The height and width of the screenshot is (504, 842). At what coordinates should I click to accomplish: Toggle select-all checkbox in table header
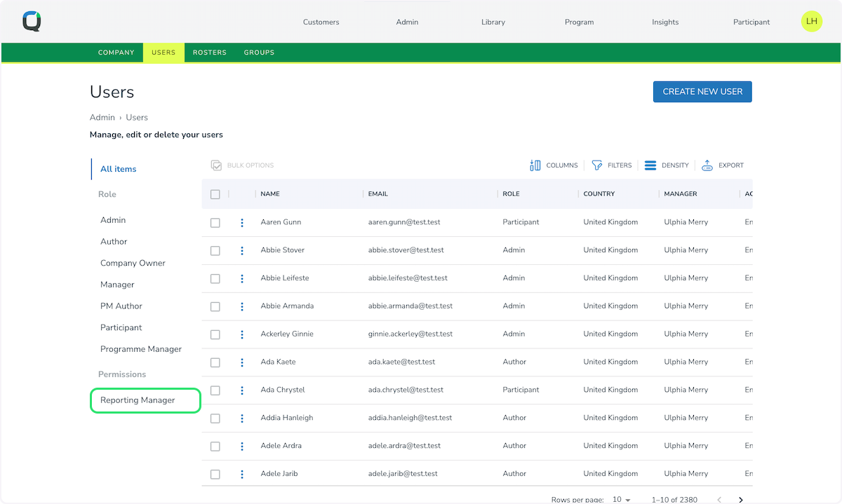pyautogui.click(x=215, y=194)
